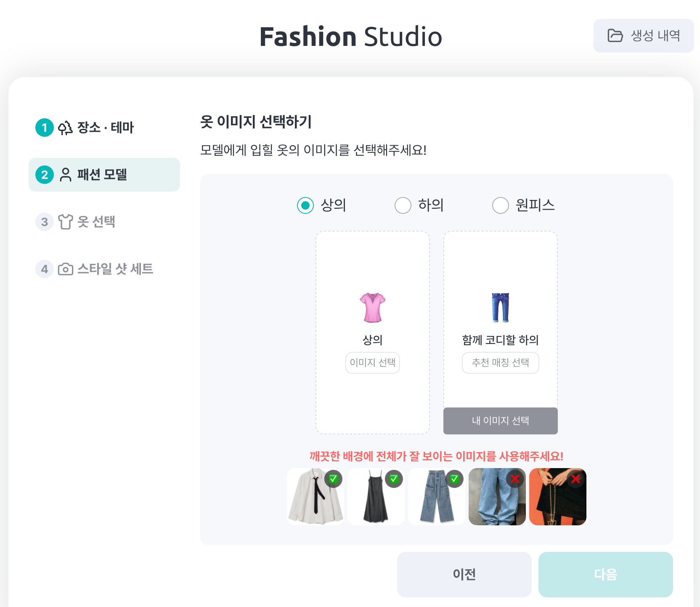Click the 이미지 선택 button under 상의
This screenshot has width=700, height=607.
372,362
